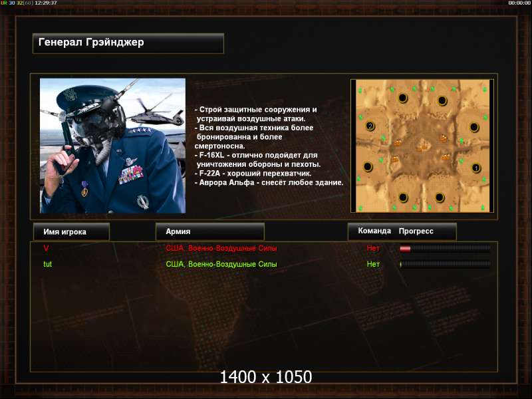The image size is (532, 399).
Task: Click the tip about 'Аврора Альфа'
Action: [x=269, y=182]
